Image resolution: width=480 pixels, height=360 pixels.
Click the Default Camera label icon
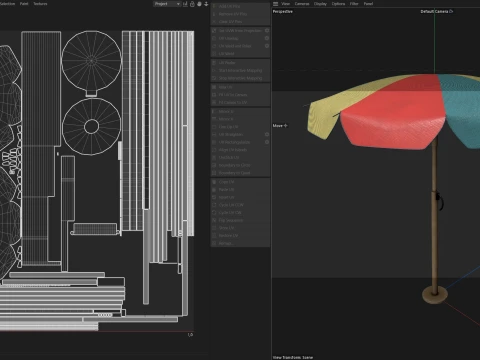(x=451, y=11)
